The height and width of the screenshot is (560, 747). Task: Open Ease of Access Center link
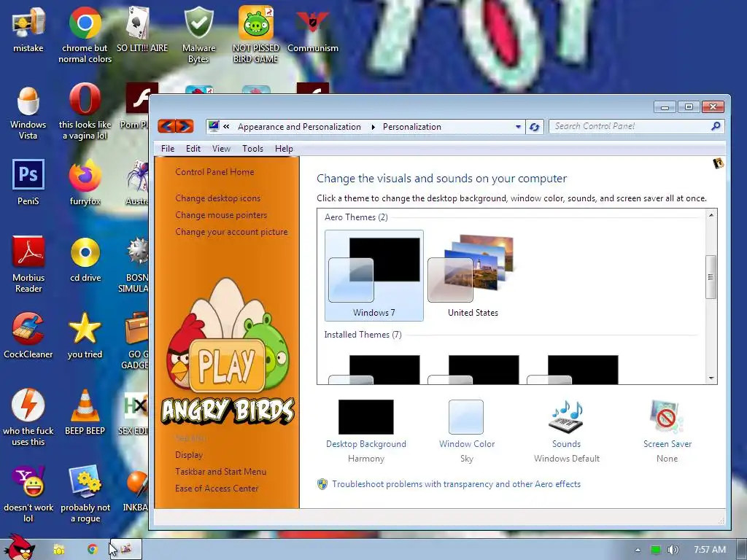pyautogui.click(x=216, y=488)
